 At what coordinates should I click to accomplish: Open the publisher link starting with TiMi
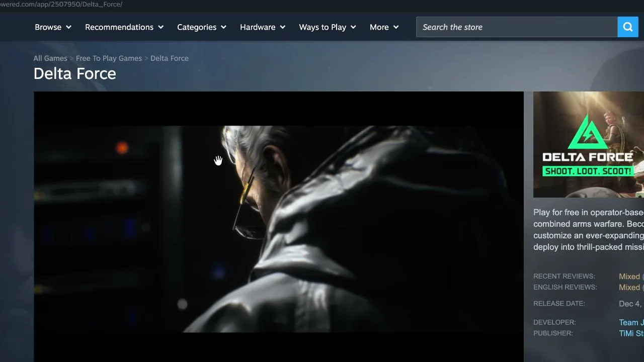point(631,333)
